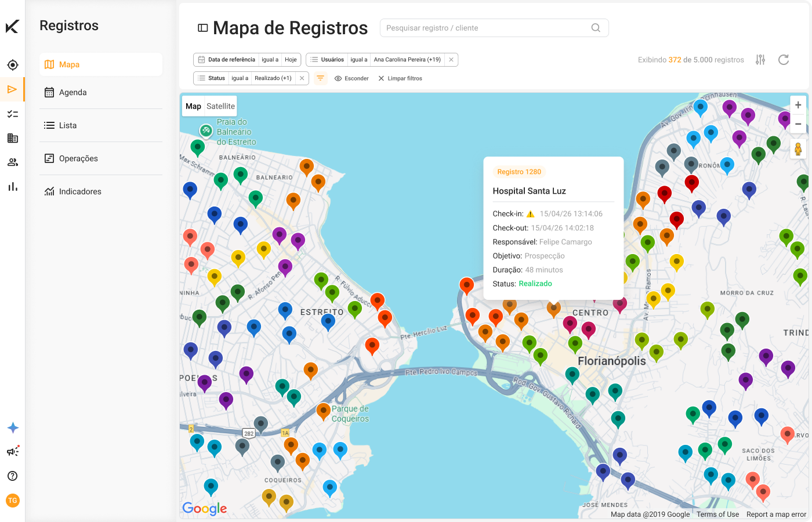Open Status filter field
The height and width of the screenshot is (522, 812).
(211, 78)
